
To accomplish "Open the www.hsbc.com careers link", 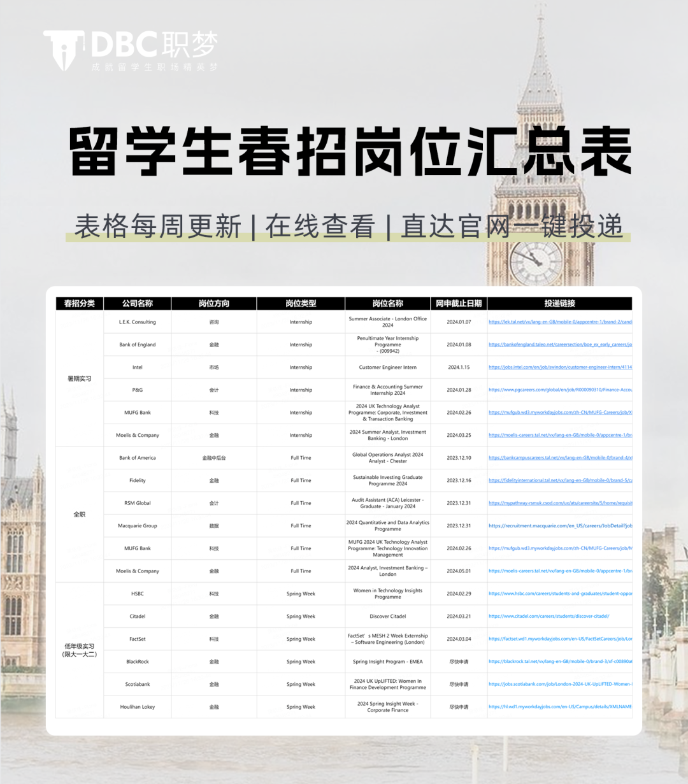I will pyautogui.click(x=560, y=594).
